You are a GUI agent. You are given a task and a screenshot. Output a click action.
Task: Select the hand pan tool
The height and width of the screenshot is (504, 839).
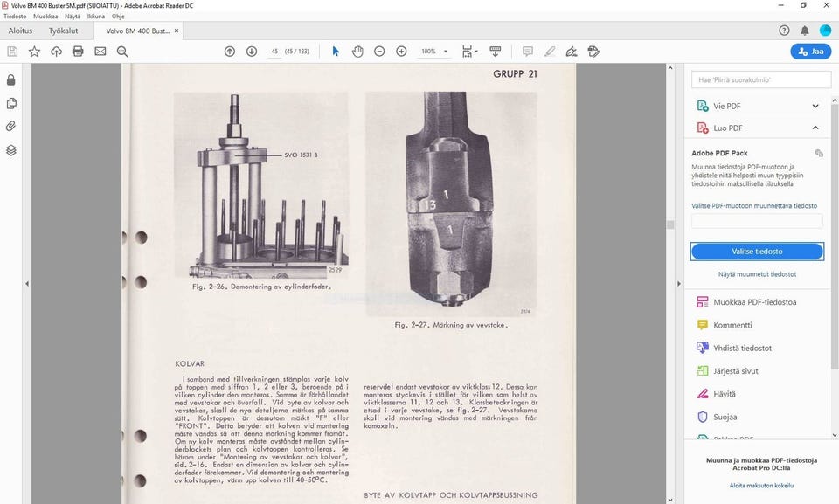pyautogui.click(x=357, y=52)
